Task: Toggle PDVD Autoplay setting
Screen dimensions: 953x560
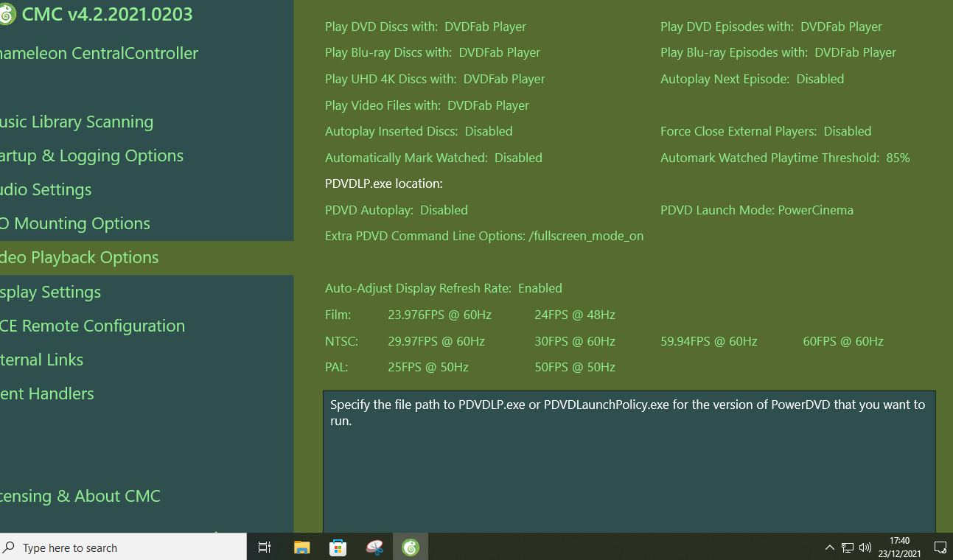Action: tap(397, 210)
